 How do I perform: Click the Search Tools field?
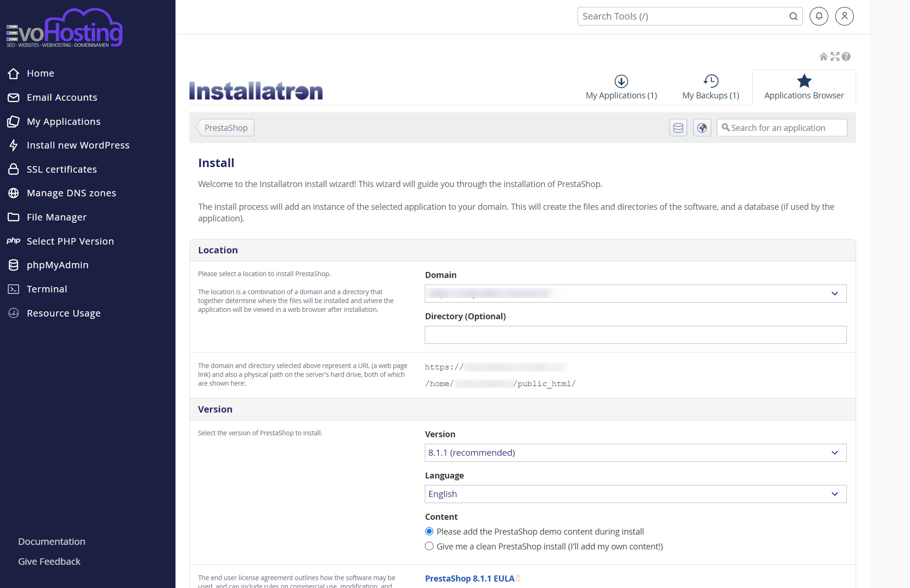[x=682, y=16]
